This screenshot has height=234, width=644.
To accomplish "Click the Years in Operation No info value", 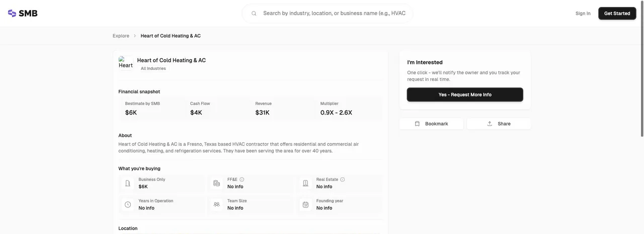I will [146, 208].
